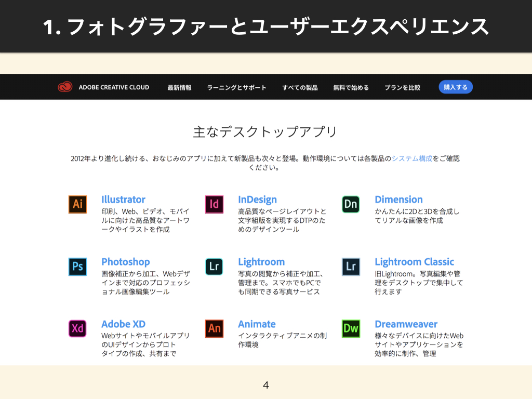Open the Adobe XD title link
Screen dimensions: 532x399
124,324
